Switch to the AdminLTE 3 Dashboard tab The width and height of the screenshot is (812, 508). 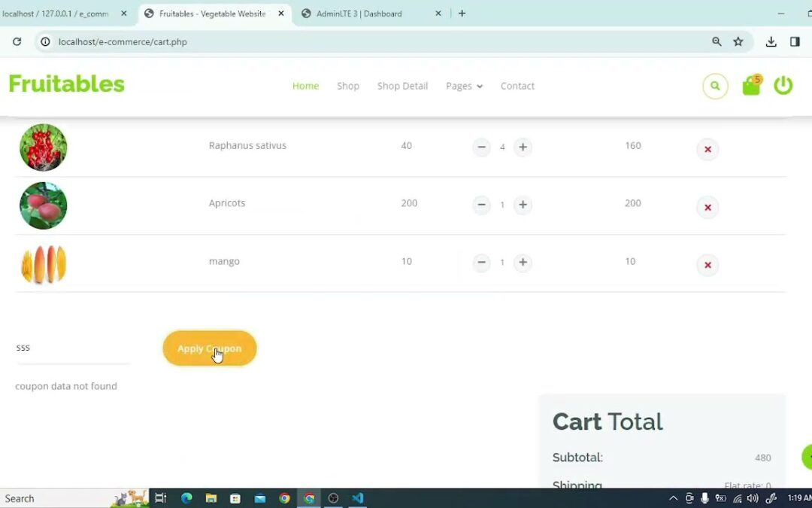[x=359, y=14]
